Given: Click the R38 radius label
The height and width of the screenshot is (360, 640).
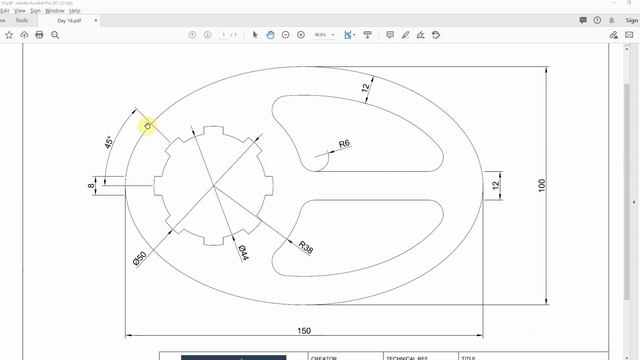Looking at the screenshot, I should point(306,247).
